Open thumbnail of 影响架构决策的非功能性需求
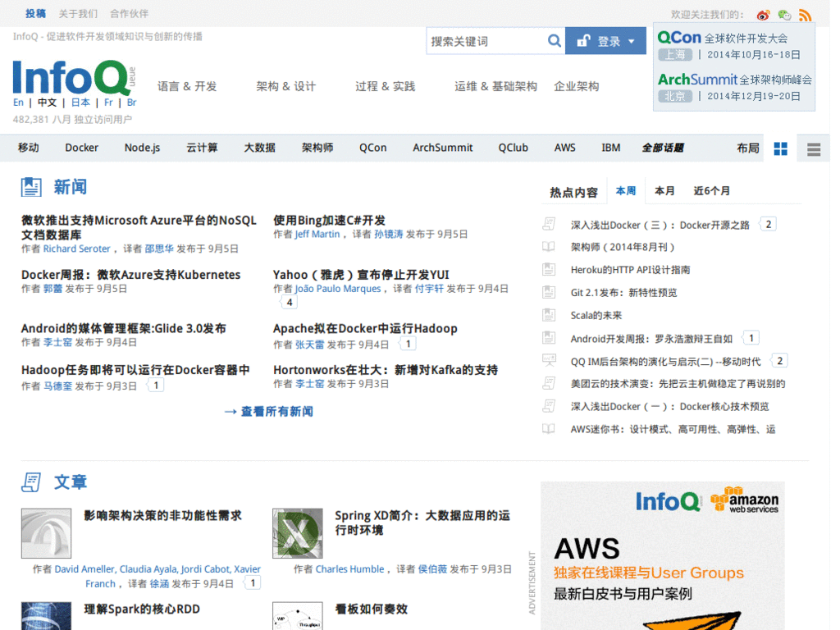Viewport: 840px width, 630px height. pos(46,533)
